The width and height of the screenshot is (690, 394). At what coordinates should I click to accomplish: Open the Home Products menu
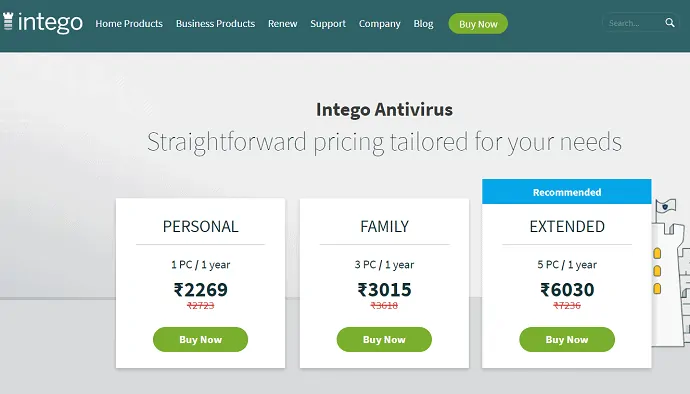pos(129,24)
